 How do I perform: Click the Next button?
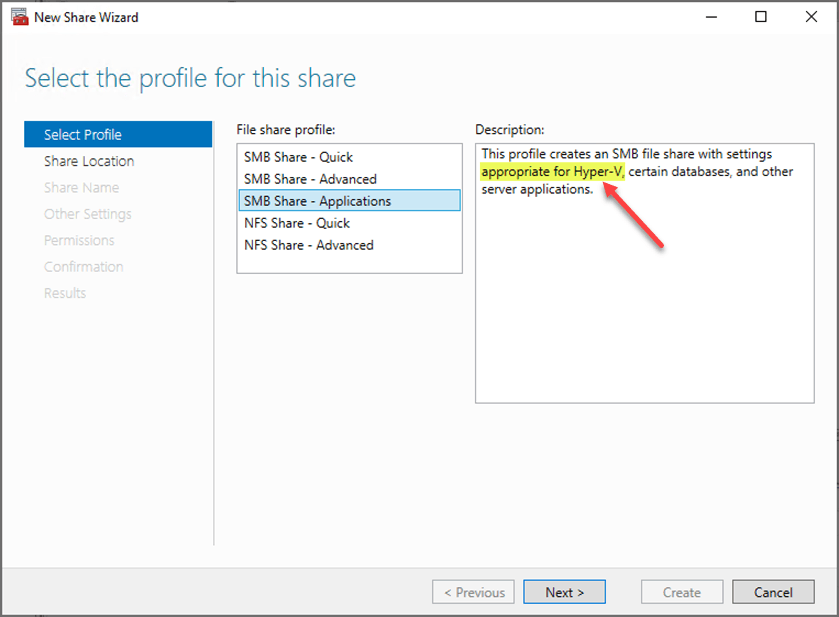(565, 592)
